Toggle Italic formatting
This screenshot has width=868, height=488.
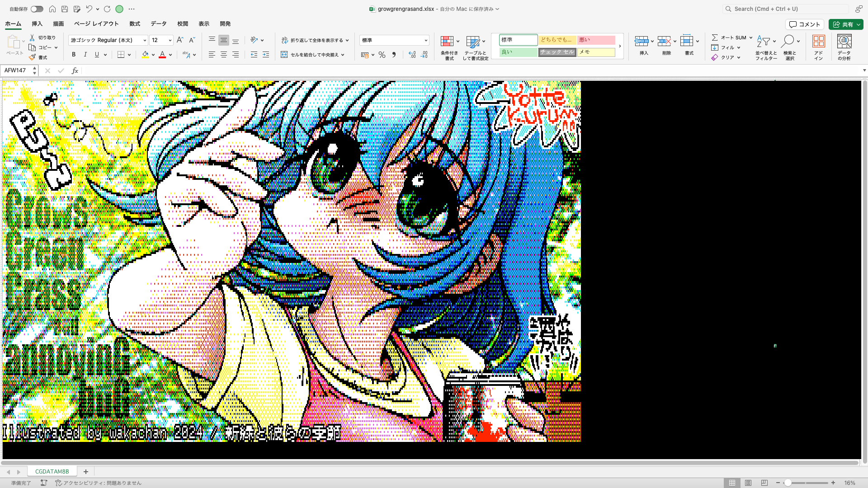(x=85, y=55)
